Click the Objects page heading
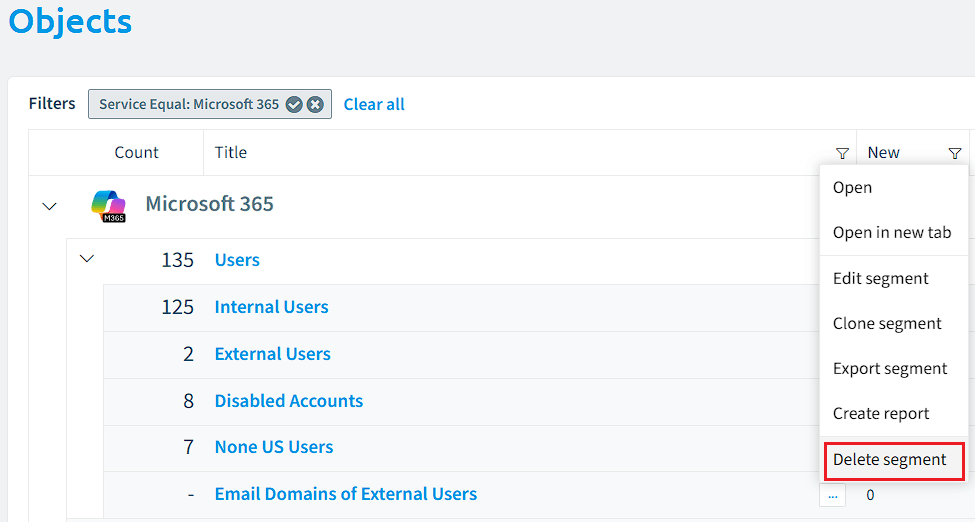This screenshot has height=522, width=975. (x=70, y=21)
